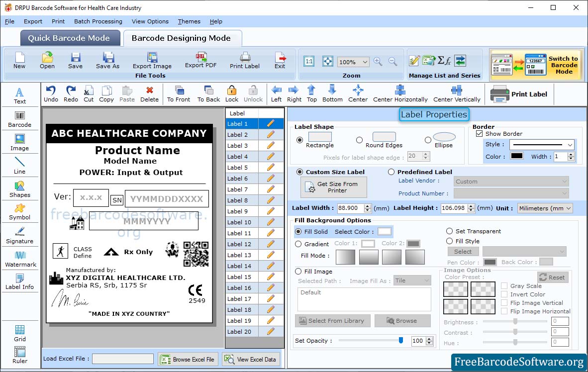Switch to Barcode Designing Mode tab
The width and height of the screenshot is (588, 372).
click(182, 38)
